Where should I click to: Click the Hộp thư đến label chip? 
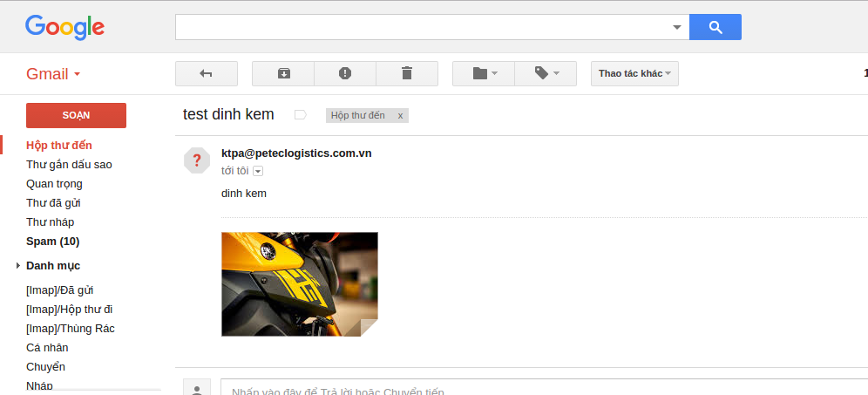[358, 115]
